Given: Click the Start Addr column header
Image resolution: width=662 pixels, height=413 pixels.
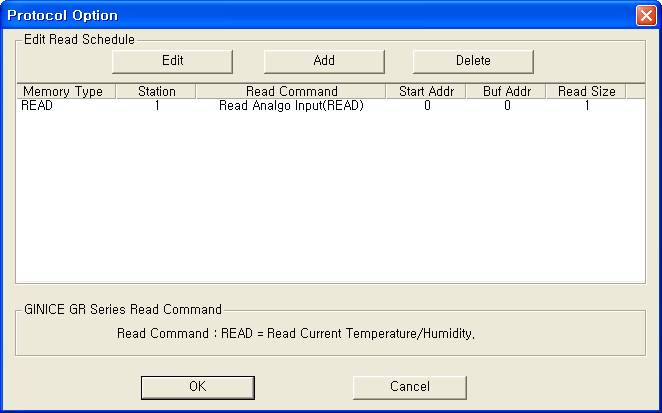Looking at the screenshot, I should coord(426,92).
